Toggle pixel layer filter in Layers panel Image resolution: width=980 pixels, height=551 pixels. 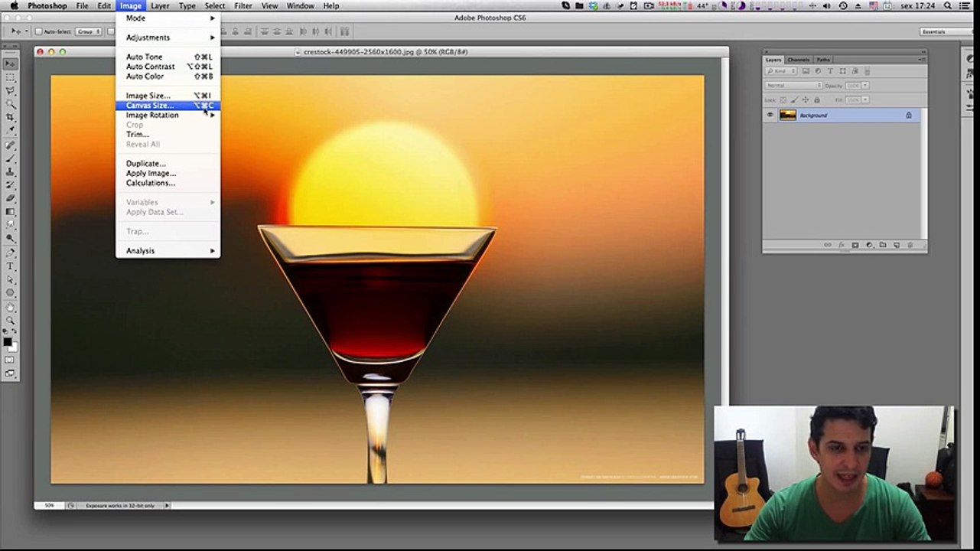coord(806,71)
